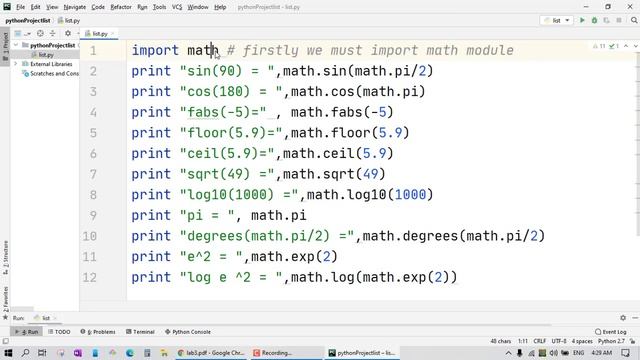
Task: Click cursor position 1:11 in status bar
Action: pyautogui.click(x=523, y=341)
